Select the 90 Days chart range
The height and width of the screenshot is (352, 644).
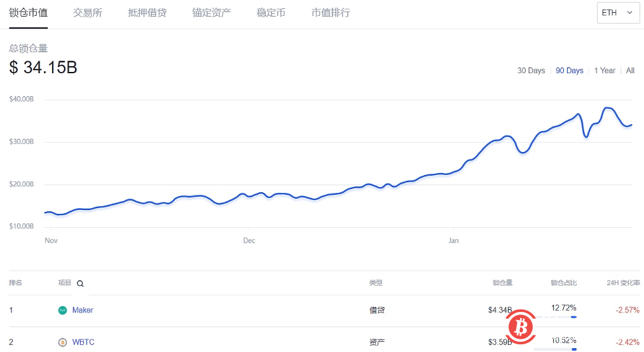point(569,71)
